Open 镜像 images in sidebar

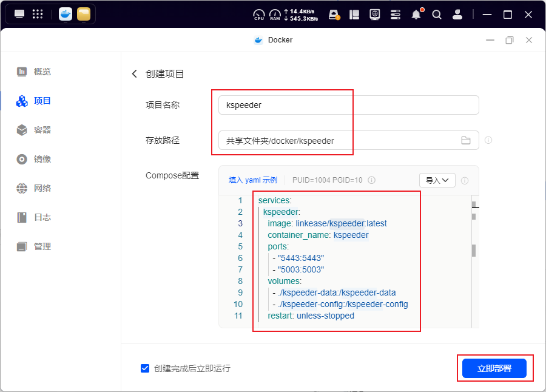coord(34,159)
